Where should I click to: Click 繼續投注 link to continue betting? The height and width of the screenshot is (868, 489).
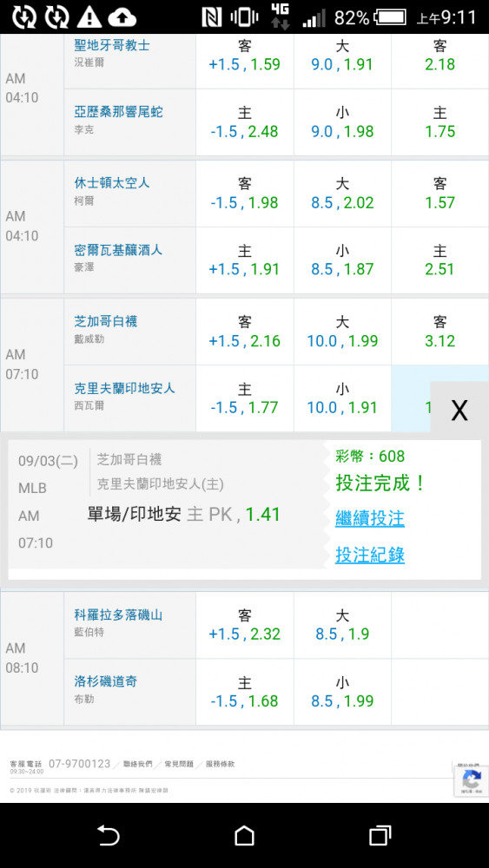click(370, 519)
